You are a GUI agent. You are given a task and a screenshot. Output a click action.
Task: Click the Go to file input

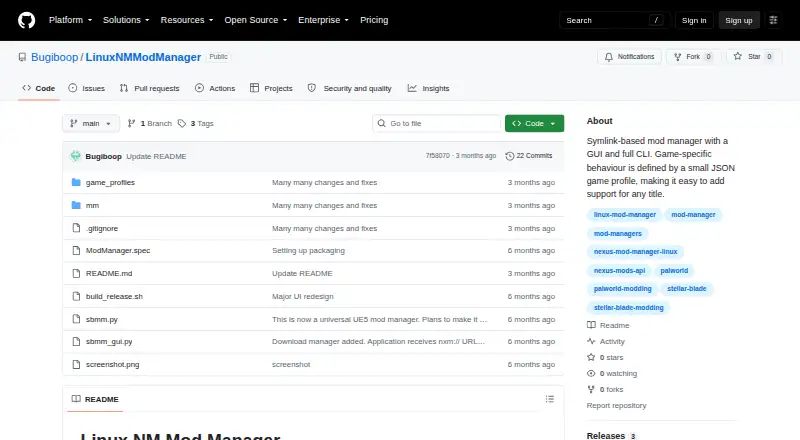pos(437,124)
